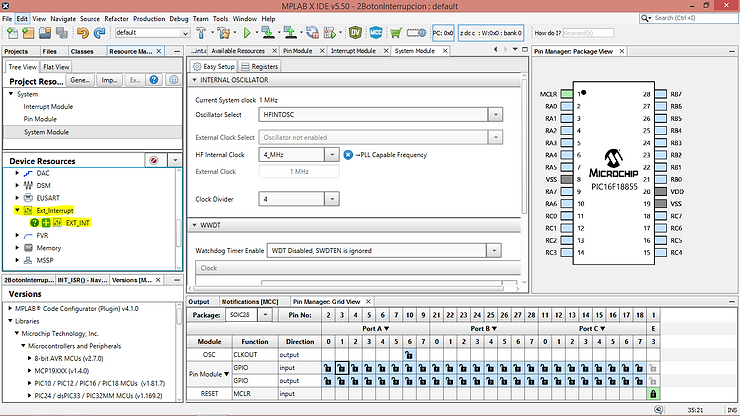Screen dimensions: 740x416
Task: Click Make and Program Device icon
Action: (268, 33)
